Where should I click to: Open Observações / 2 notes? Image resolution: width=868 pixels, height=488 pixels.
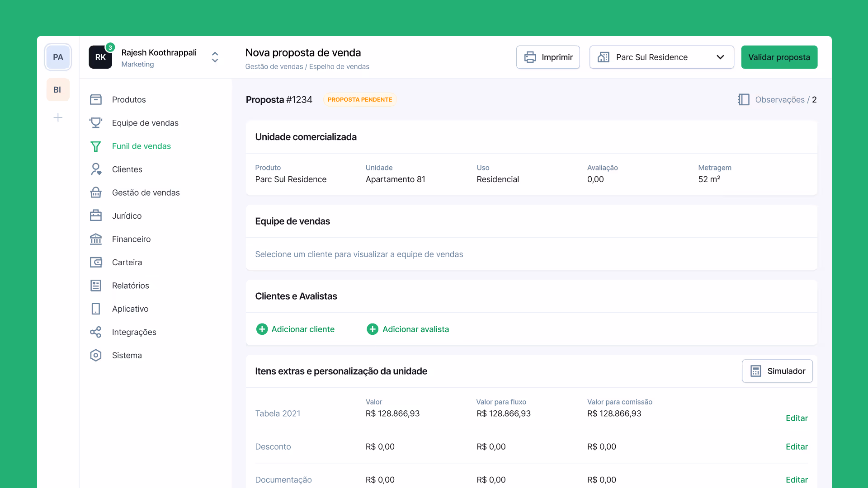coord(777,100)
